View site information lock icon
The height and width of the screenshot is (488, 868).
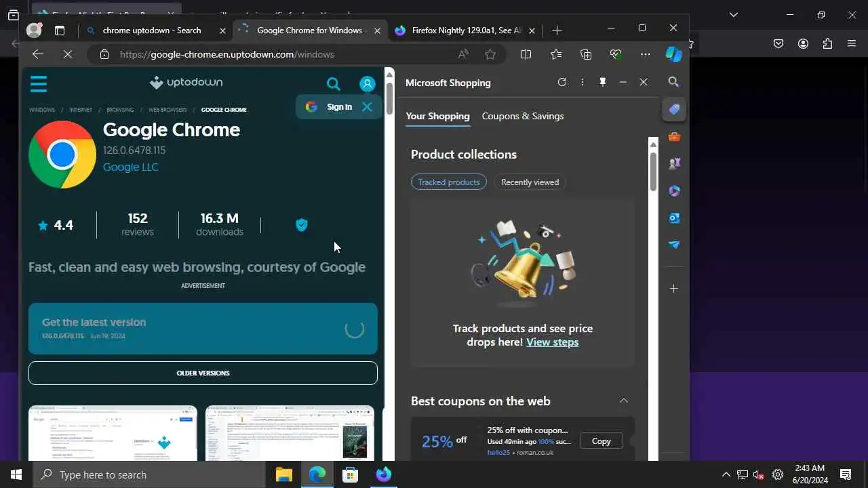pos(104,54)
